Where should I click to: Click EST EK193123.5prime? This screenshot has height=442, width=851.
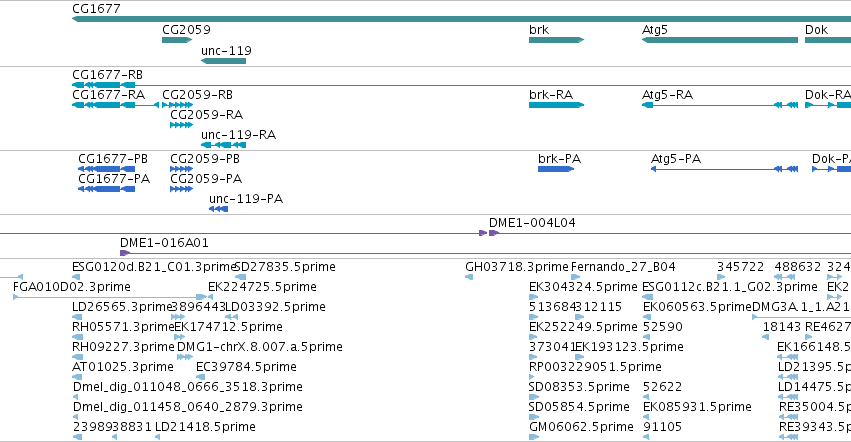click(x=630, y=348)
